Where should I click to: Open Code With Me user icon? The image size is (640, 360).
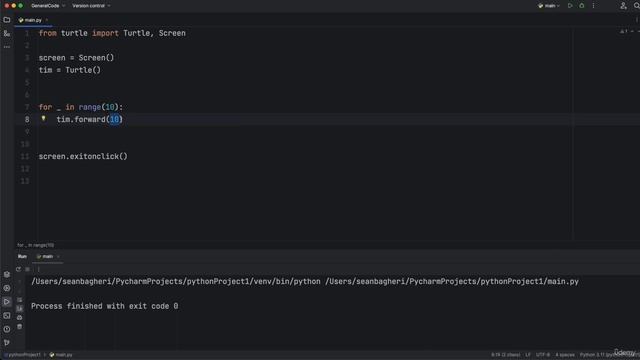point(623,6)
